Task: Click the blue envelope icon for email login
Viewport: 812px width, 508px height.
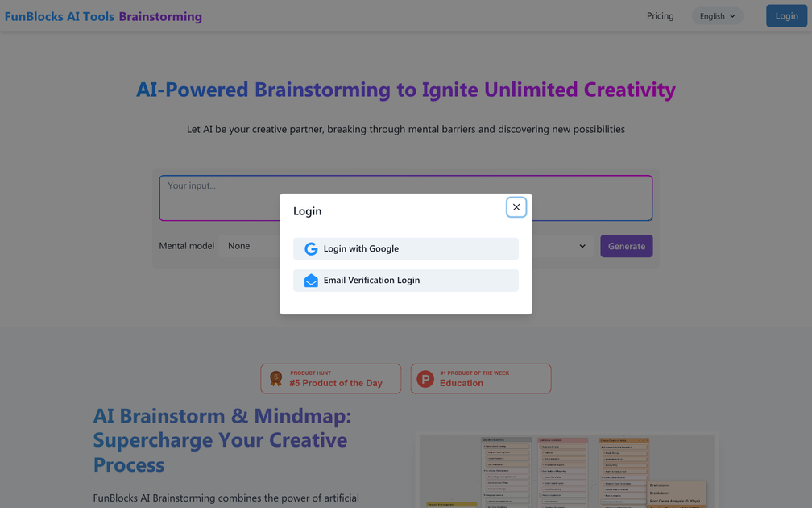Action: tap(311, 280)
